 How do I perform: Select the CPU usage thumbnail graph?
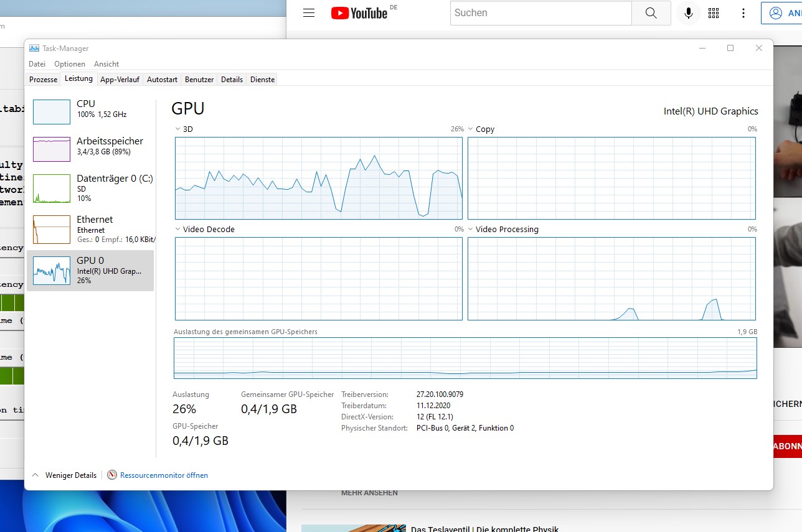[x=52, y=112]
